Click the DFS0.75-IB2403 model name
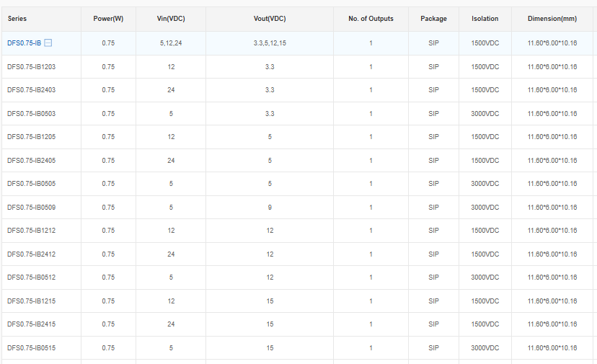Image resolution: width=597 pixels, height=364 pixels. click(x=31, y=90)
